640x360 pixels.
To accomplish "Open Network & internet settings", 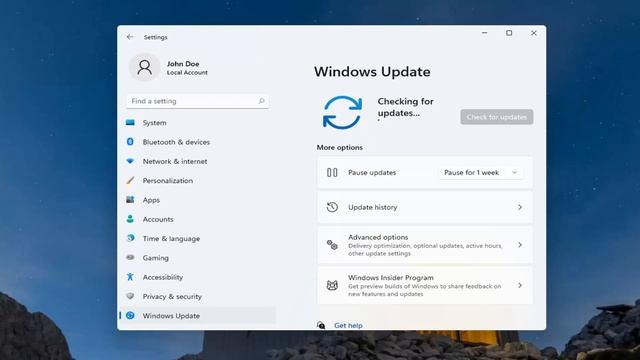I will tap(198, 161).
